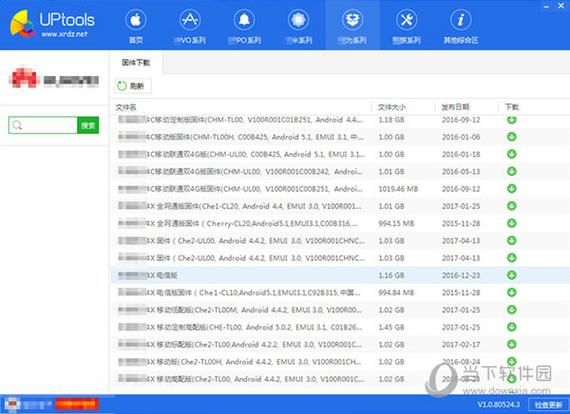Viewport: 570px width, 414px height.
Task: Open the 其他综合区 info icon
Action: (x=461, y=20)
